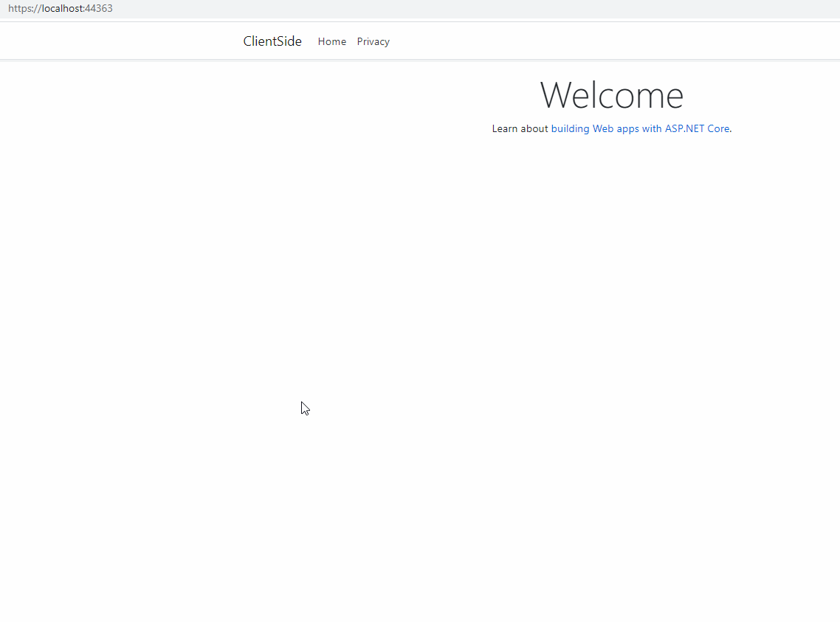Click the empty page body

[x=369, y=332]
